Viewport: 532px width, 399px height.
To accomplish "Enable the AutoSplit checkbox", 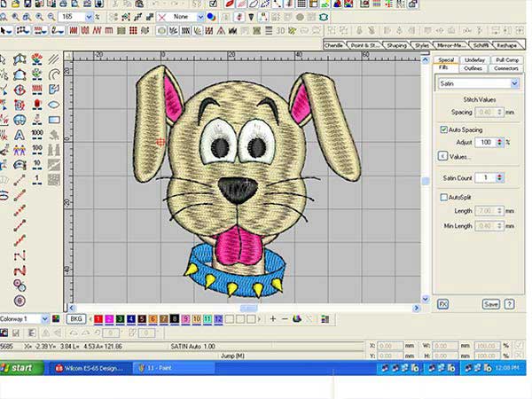I will 444,198.
